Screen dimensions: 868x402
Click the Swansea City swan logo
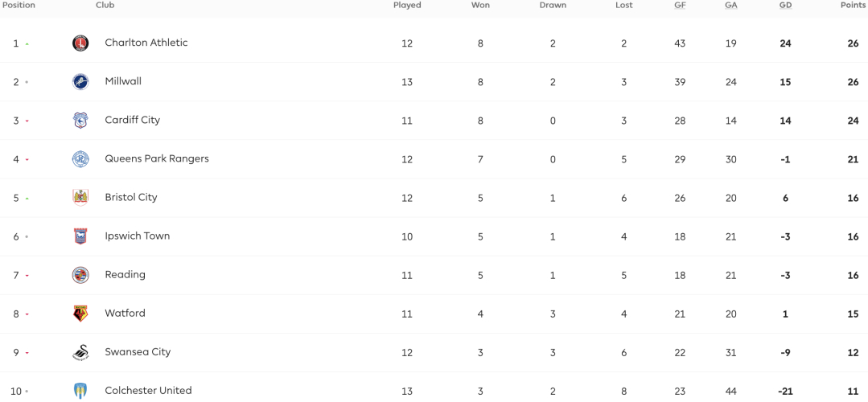[80, 353]
